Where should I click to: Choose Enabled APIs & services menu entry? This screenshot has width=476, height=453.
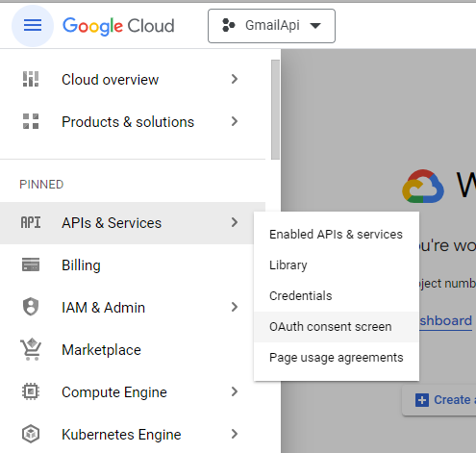pos(337,235)
